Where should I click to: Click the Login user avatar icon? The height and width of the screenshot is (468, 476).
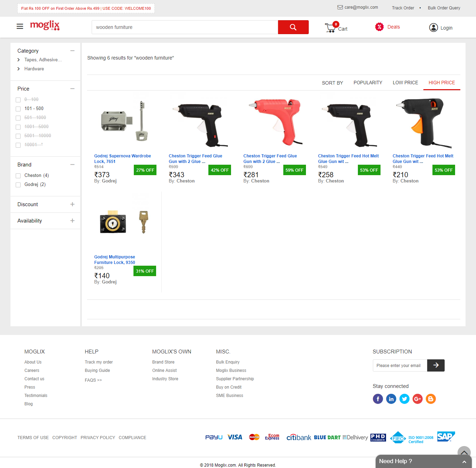click(433, 28)
